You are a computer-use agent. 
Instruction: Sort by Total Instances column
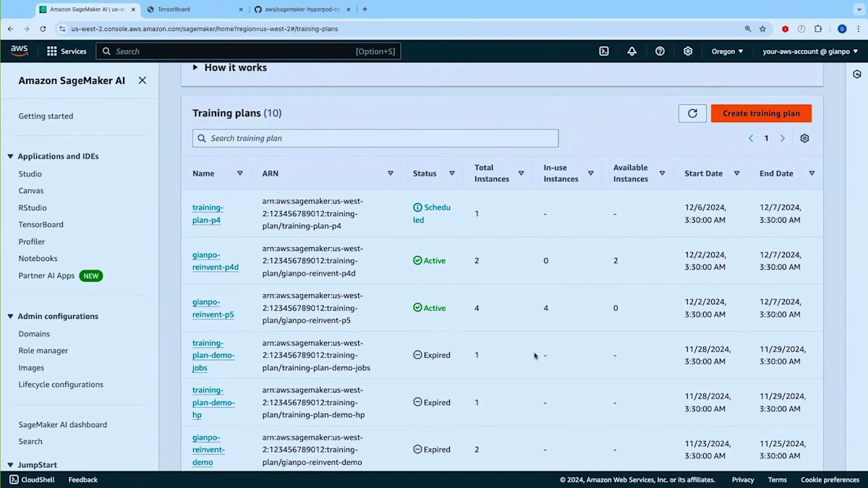click(521, 174)
